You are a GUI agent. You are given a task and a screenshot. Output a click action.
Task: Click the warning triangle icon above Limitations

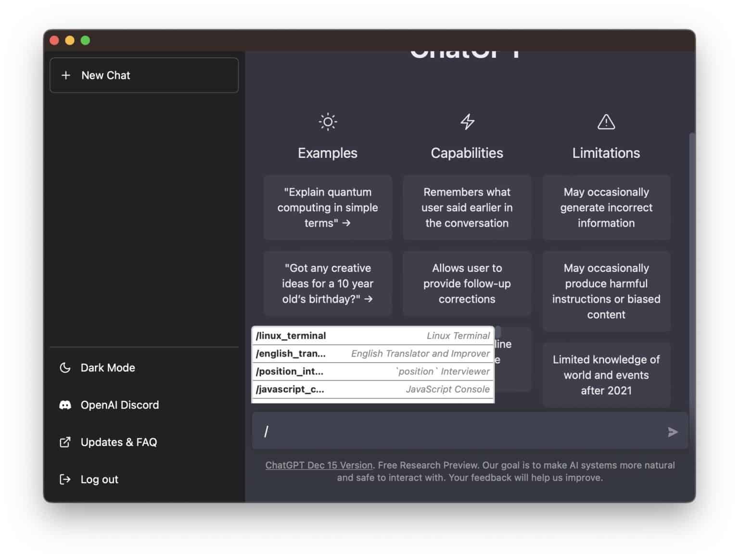tap(606, 123)
